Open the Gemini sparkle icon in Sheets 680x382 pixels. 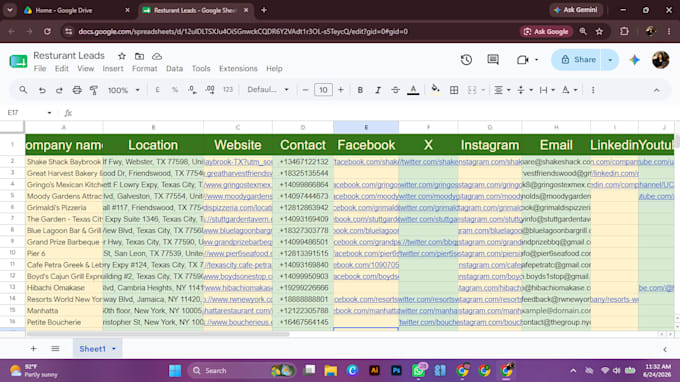(635, 60)
